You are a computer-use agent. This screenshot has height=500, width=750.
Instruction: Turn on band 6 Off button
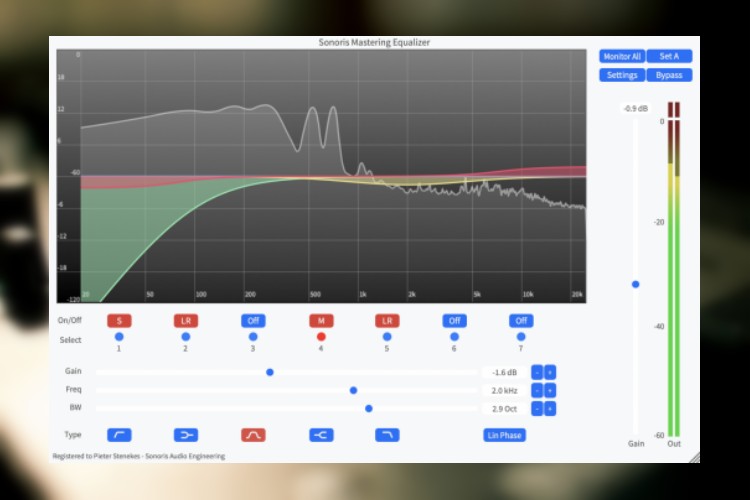point(454,321)
